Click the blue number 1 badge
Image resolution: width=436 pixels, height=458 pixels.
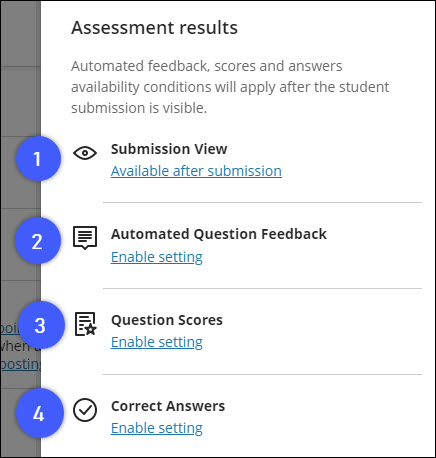pos(38,159)
